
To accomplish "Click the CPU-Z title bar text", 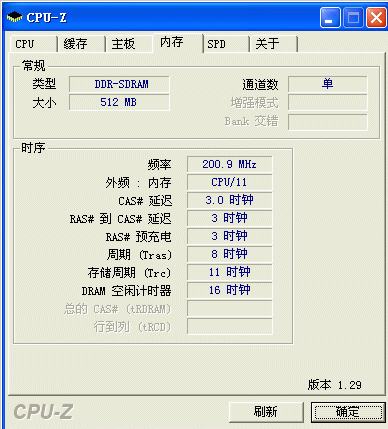I will tap(46, 17).
